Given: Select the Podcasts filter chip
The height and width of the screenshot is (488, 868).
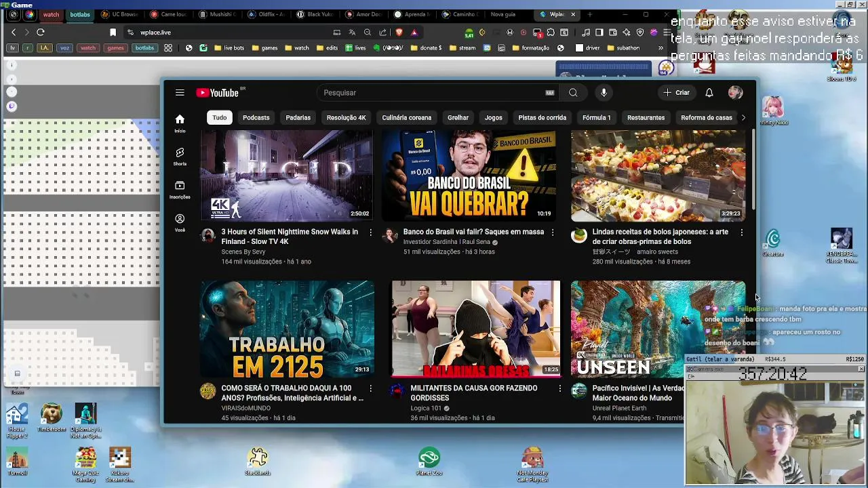Looking at the screenshot, I should click(256, 118).
